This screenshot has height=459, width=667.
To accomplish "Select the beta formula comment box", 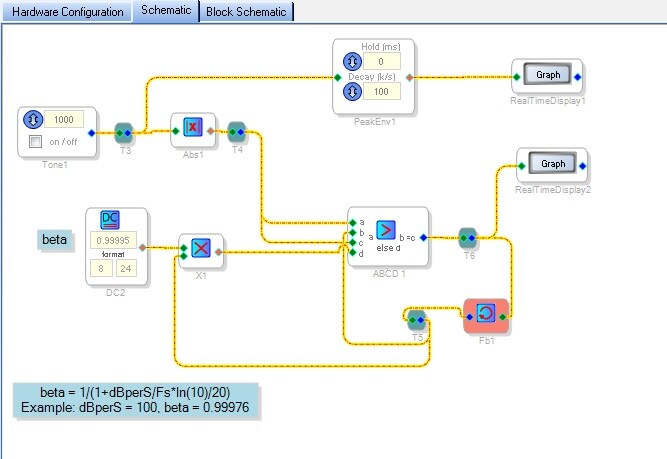I will pos(135,400).
